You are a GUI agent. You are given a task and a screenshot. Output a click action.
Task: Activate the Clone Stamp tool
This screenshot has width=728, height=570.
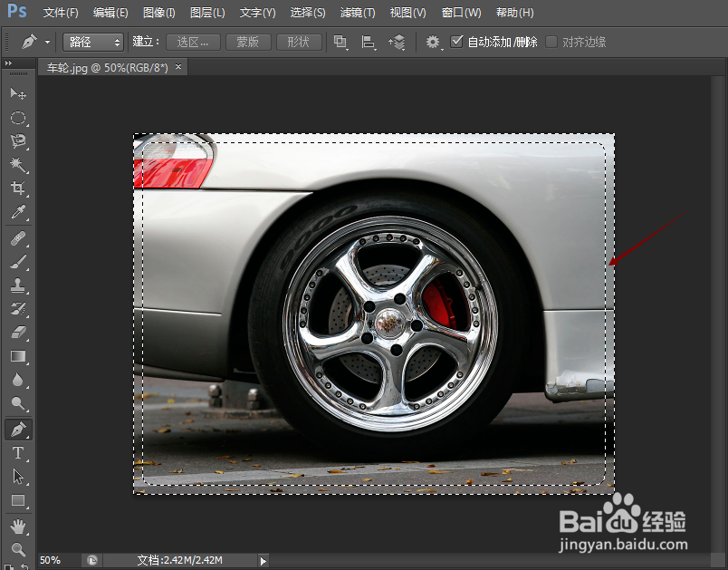[18, 286]
